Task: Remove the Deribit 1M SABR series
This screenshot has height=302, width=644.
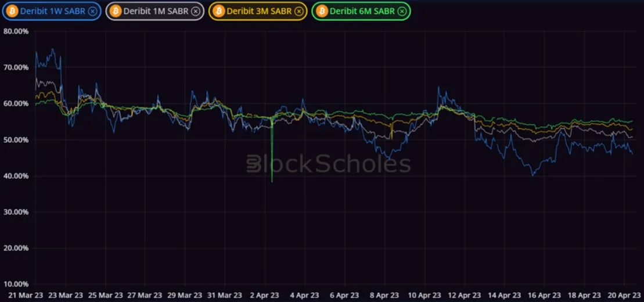Action: tap(196, 11)
